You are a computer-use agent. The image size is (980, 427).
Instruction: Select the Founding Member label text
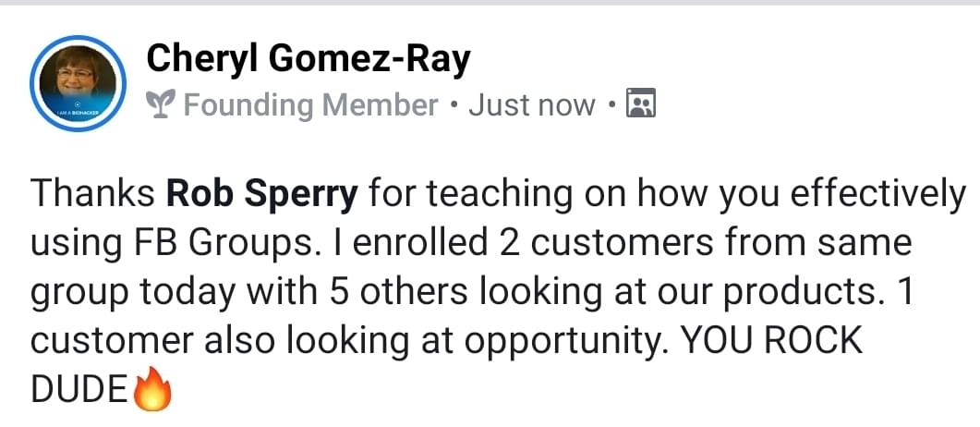(x=310, y=105)
